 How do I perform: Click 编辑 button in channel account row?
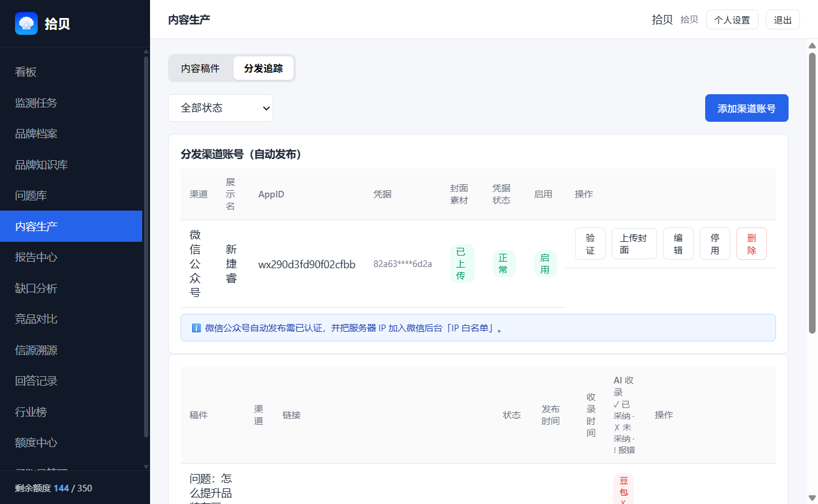[x=678, y=244]
